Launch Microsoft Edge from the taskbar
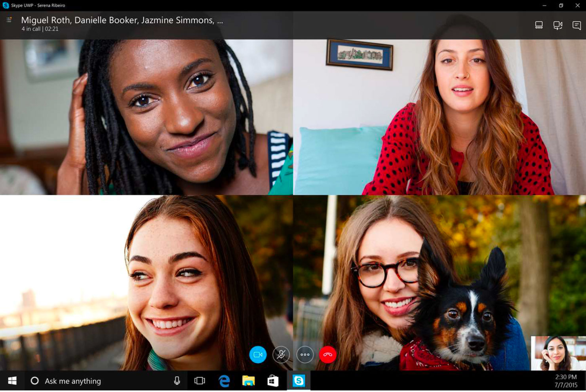The width and height of the screenshot is (586, 392). [x=224, y=381]
